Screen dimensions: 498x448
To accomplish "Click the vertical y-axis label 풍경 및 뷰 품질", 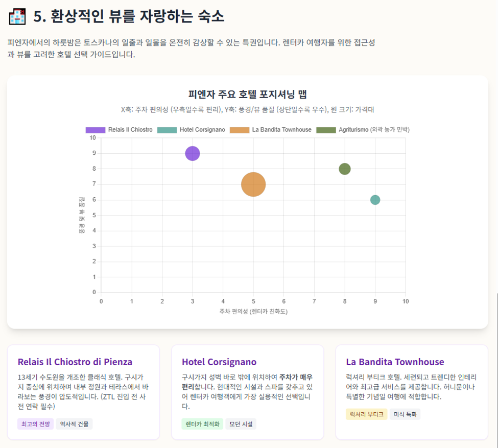I will pyautogui.click(x=82, y=215).
